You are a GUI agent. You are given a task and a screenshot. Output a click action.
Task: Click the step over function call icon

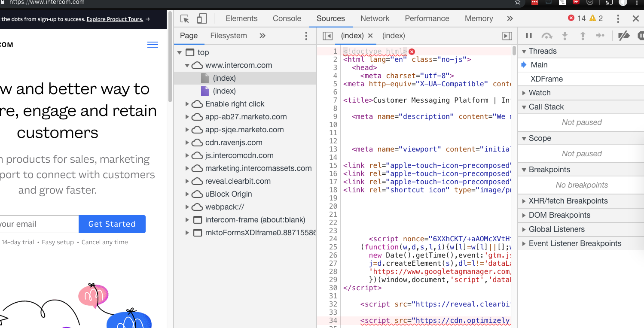point(547,36)
